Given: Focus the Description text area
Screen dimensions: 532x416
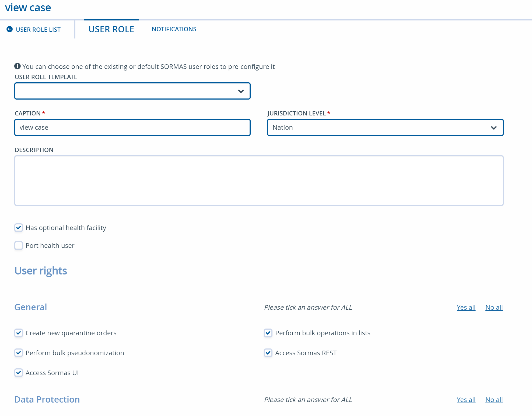Looking at the screenshot, I should click(259, 181).
